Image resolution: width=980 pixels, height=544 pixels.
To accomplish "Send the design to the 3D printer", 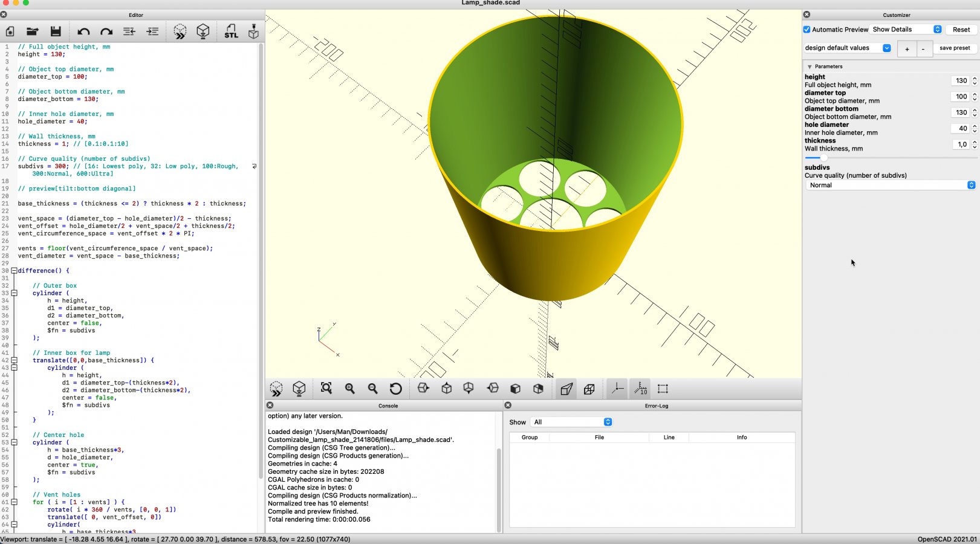I will point(253,31).
